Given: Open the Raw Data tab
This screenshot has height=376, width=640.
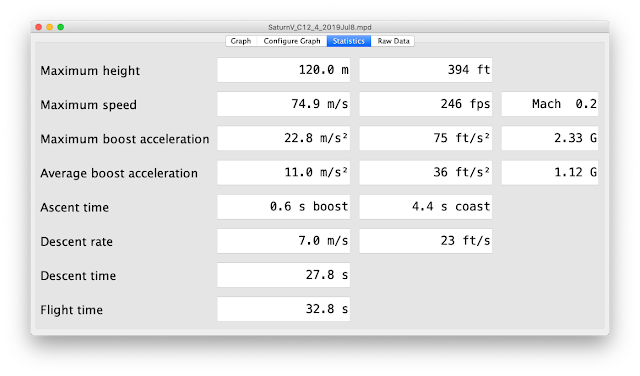Looking at the screenshot, I should click(393, 41).
